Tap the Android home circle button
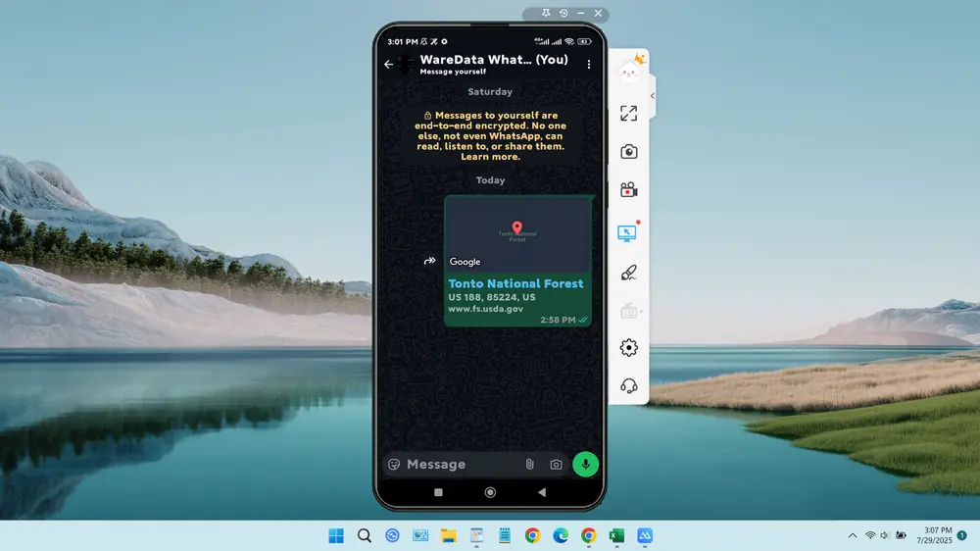This screenshot has width=980, height=551. [490, 492]
